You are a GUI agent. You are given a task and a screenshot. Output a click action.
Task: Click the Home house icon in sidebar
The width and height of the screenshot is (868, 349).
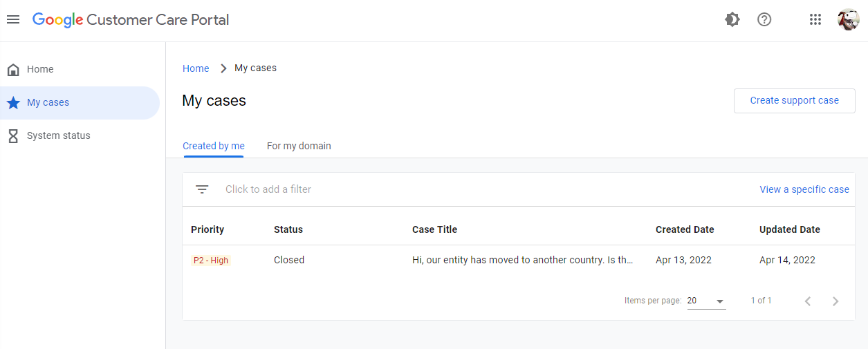(x=13, y=70)
